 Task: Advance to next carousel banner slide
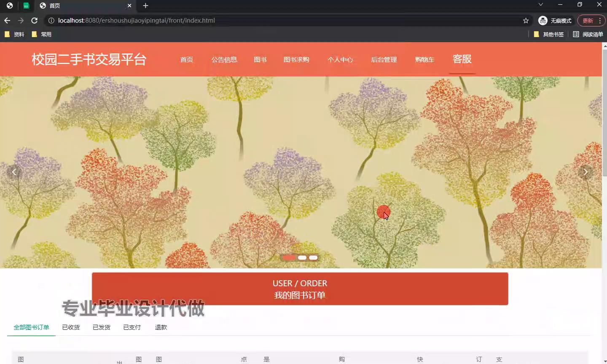pyautogui.click(x=585, y=171)
